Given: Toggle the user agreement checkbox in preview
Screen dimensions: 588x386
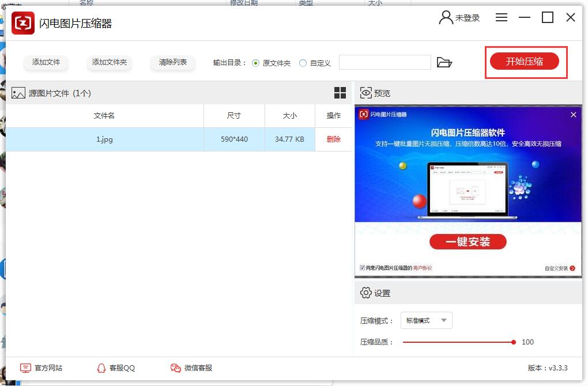Looking at the screenshot, I should click(x=362, y=268).
